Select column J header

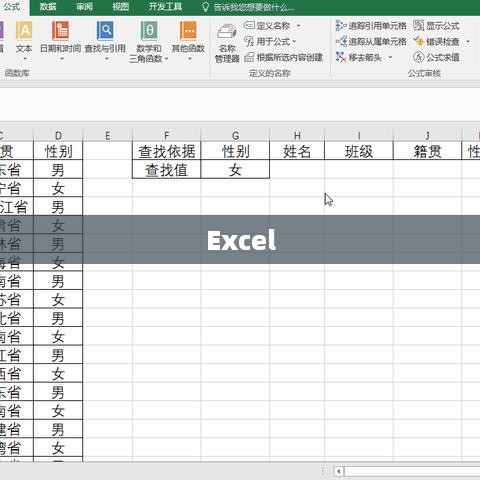(x=428, y=135)
